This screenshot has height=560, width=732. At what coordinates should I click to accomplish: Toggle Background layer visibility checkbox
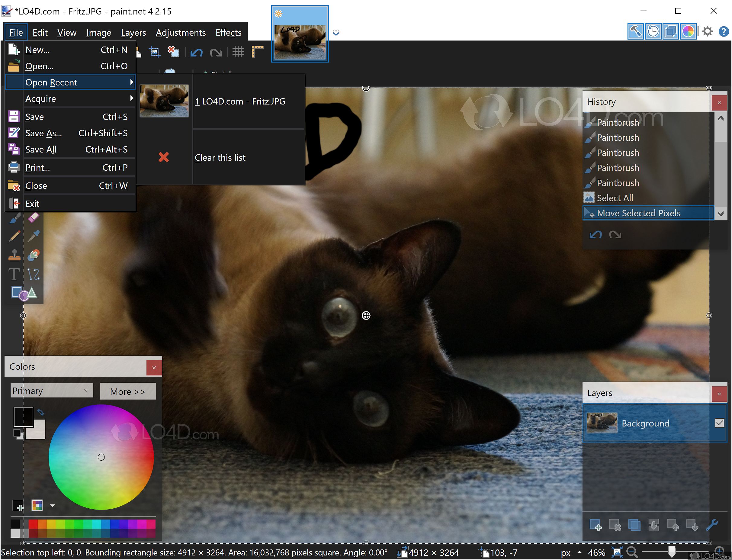click(x=719, y=423)
